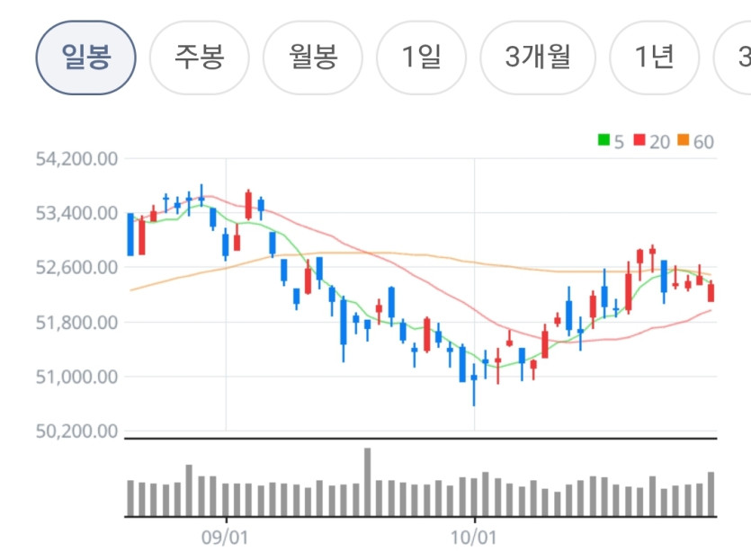Click the lowest blue candlestick near 10/01
The height and width of the screenshot is (560, 751).
tap(474, 385)
